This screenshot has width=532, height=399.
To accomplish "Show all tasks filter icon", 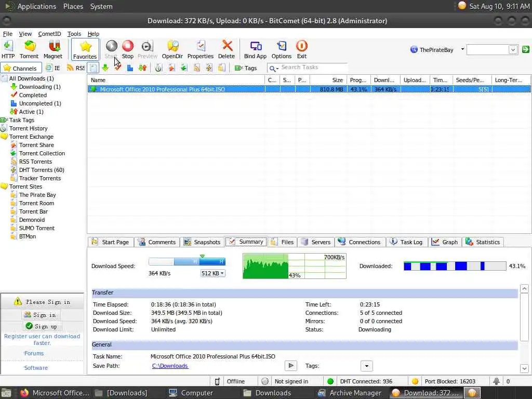I will coord(93,68).
